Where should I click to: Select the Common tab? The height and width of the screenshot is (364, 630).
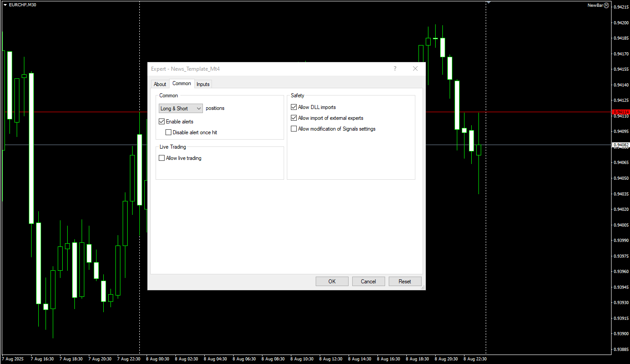(182, 83)
